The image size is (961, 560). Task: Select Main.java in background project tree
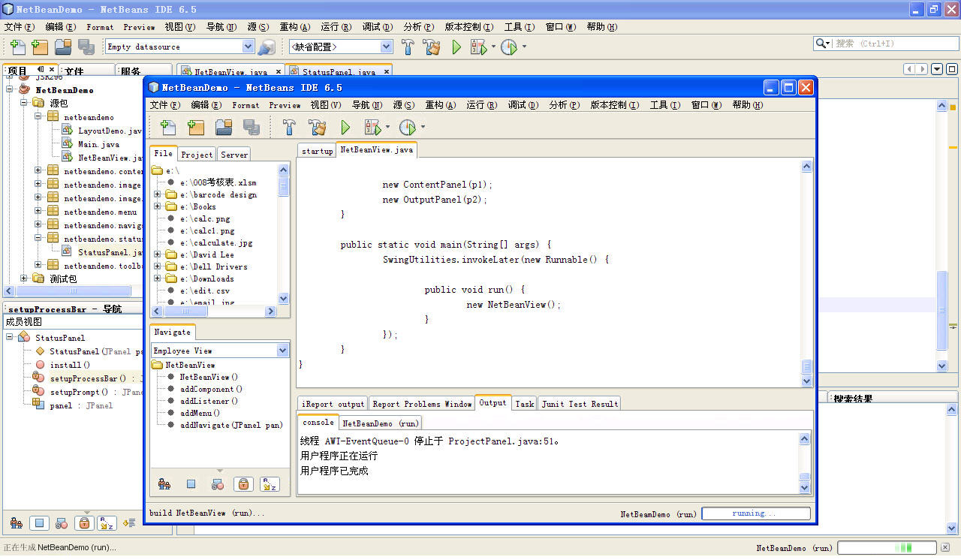tap(98, 144)
